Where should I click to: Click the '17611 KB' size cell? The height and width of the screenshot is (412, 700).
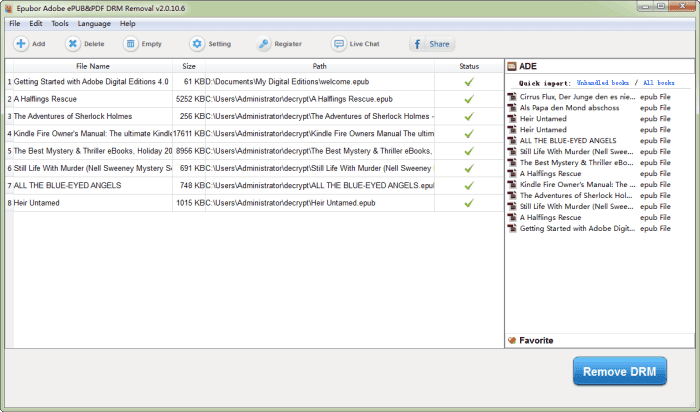click(190, 134)
